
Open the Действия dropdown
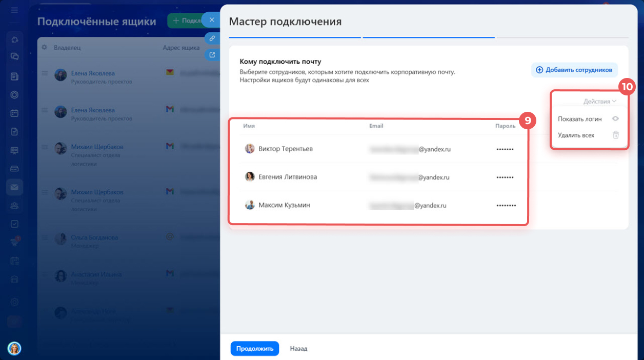point(599,102)
